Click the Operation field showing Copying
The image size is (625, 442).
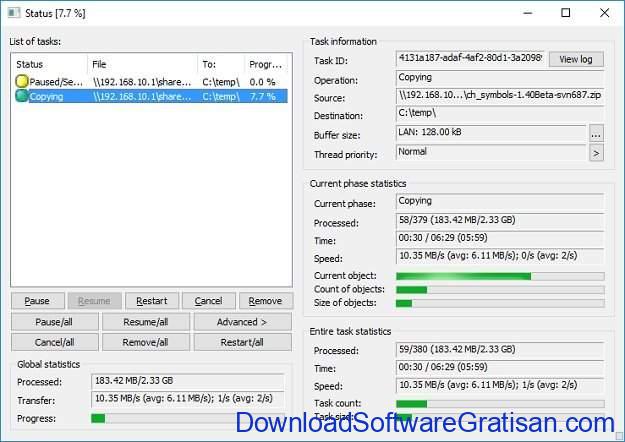click(500, 78)
